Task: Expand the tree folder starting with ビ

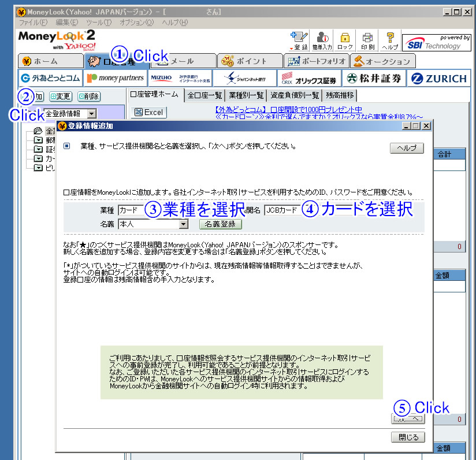Action: click(38, 168)
